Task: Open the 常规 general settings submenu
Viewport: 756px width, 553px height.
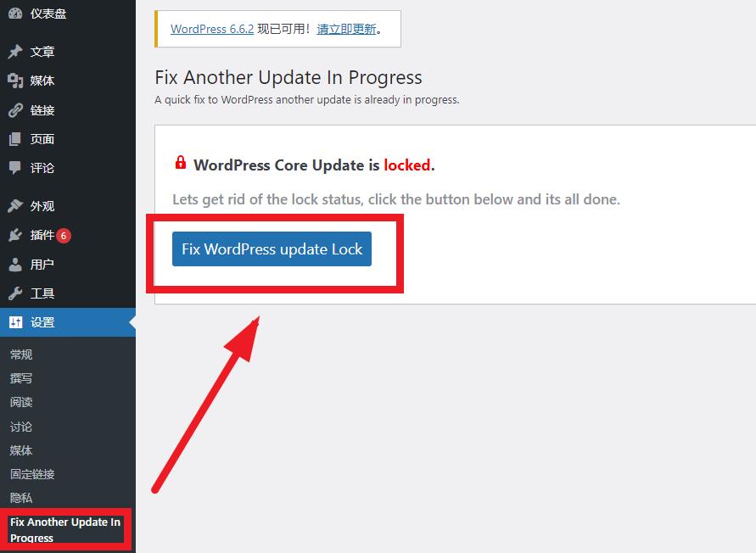Action: tap(21, 355)
